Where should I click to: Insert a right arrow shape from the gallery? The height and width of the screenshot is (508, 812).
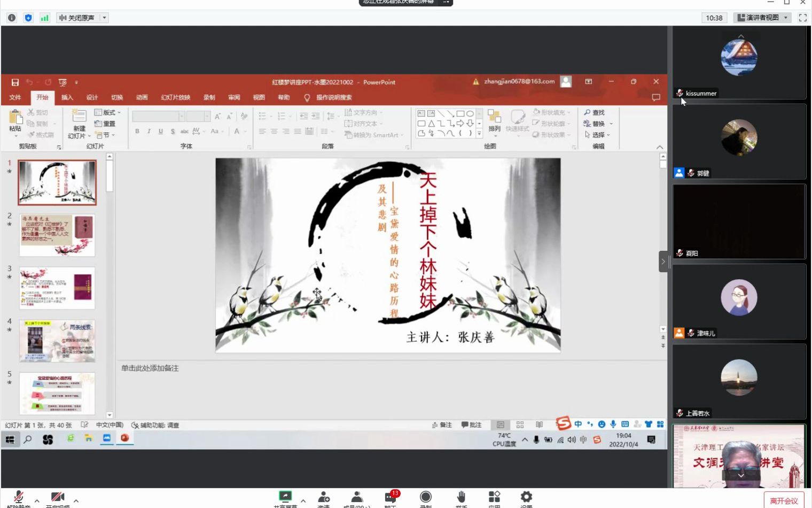coord(460,124)
